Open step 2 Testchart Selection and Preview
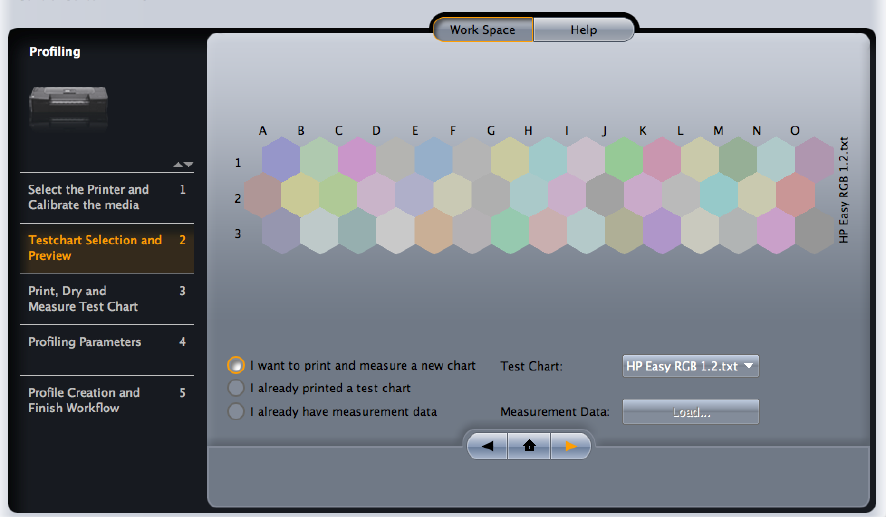886x517 pixels. [x=107, y=248]
